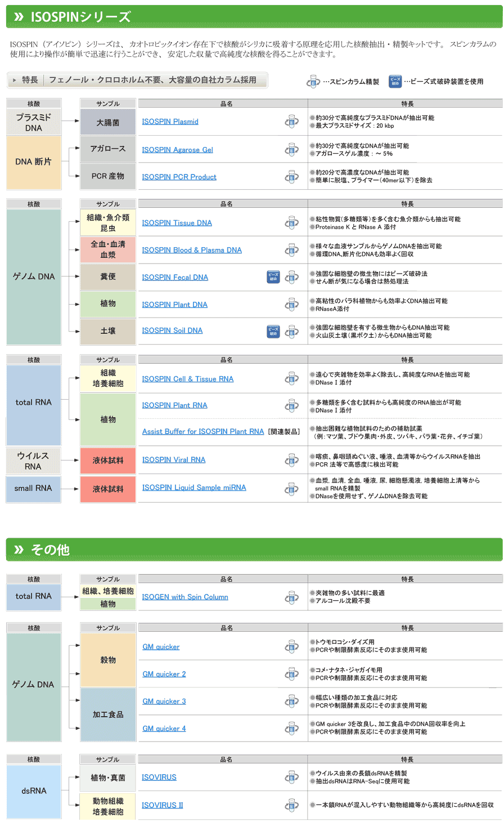Image resolution: width=504 pixels, height=822 pixels.
Task: Click the 加工食品 sample cell
Action: [108, 714]
